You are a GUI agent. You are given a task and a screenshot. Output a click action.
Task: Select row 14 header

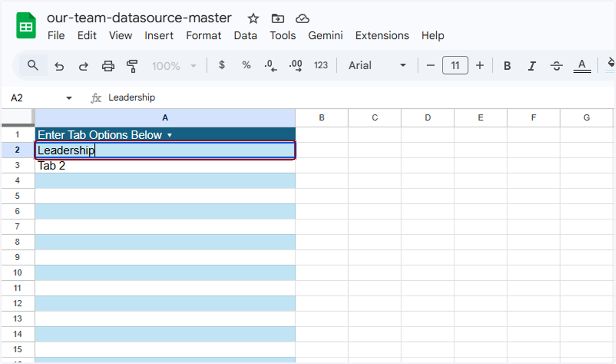[x=17, y=334]
